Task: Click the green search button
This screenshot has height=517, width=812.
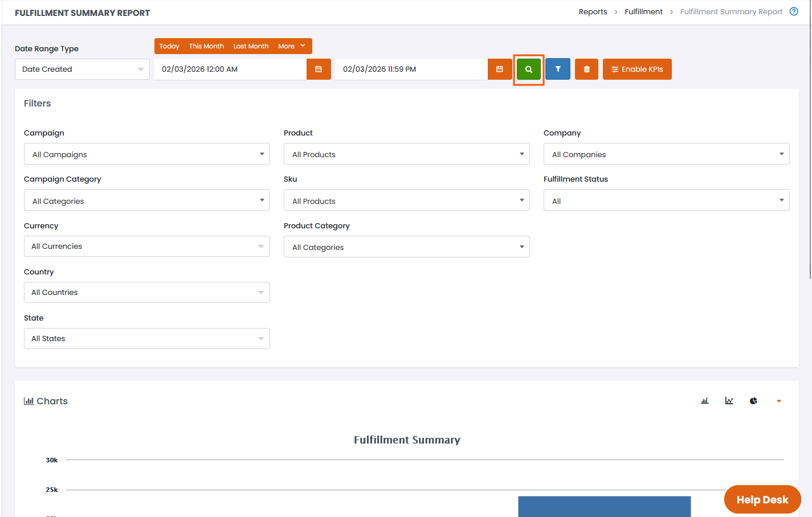Action: coord(528,69)
